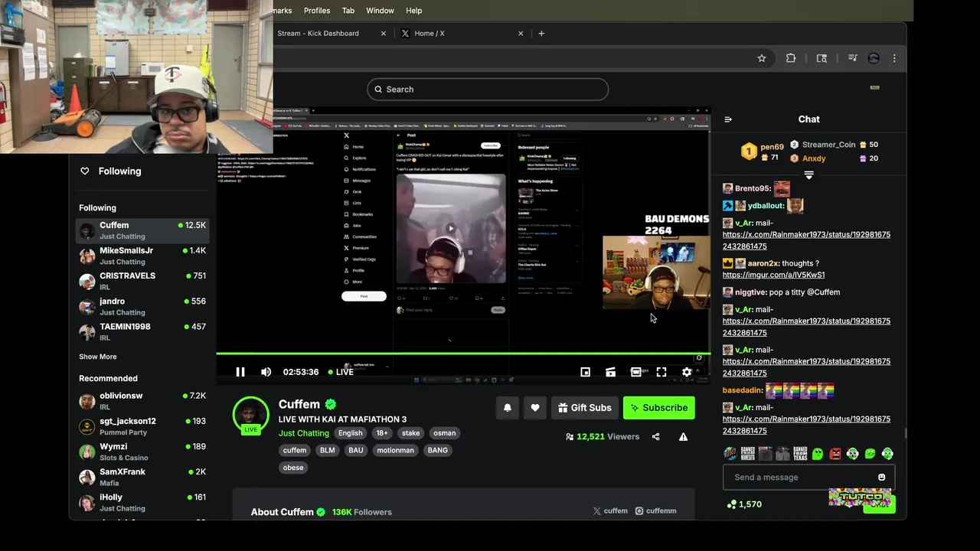Open SamXFrank recommended channel
The width and height of the screenshot is (980, 551).
pyautogui.click(x=142, y=477)
